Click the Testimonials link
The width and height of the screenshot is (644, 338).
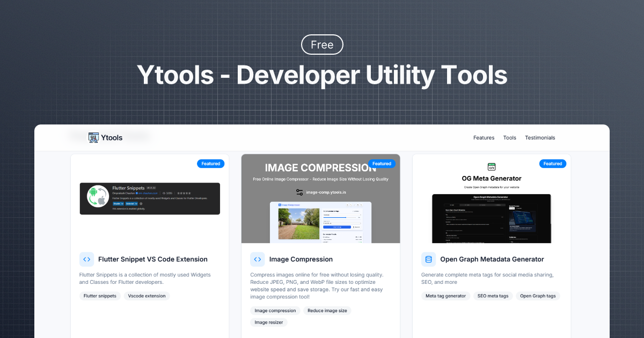point(540,138)
